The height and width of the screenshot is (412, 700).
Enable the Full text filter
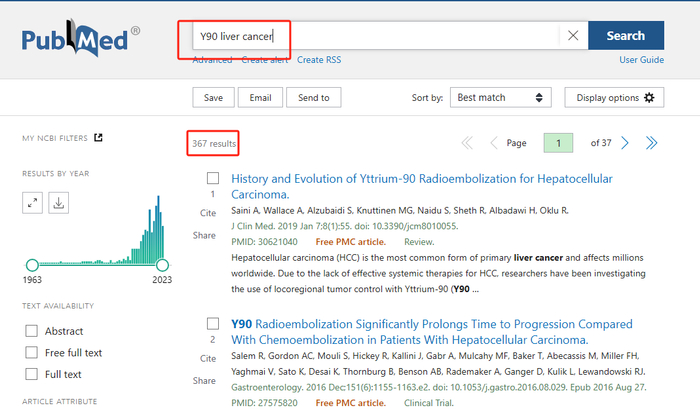click(31, 374)
